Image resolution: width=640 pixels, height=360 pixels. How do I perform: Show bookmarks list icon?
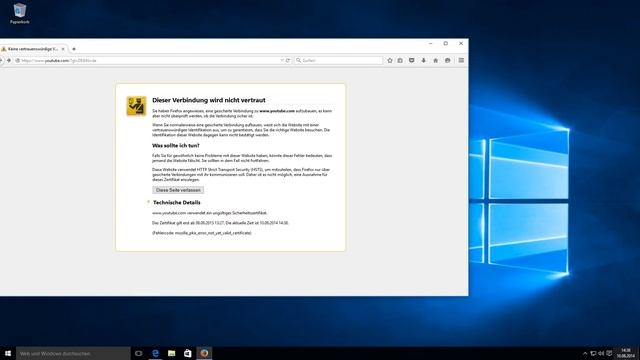click(400, 60)
